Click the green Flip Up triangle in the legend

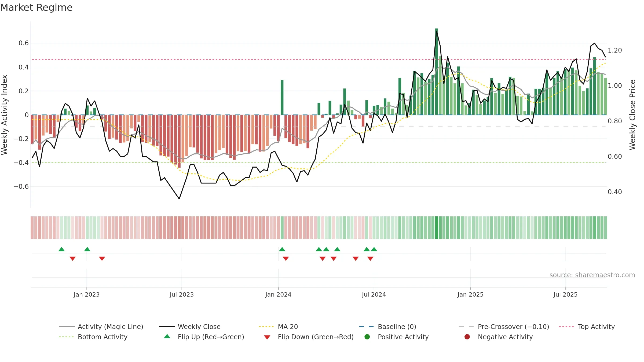(167, 336)
